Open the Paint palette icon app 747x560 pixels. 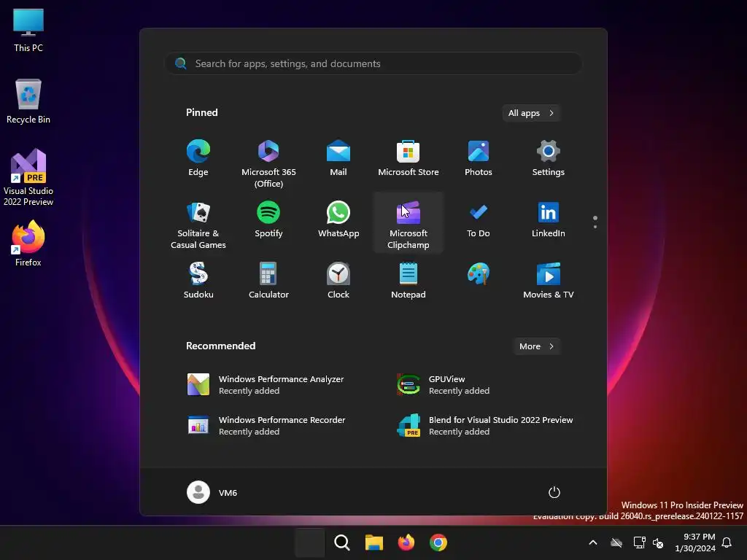click(479, 274)
